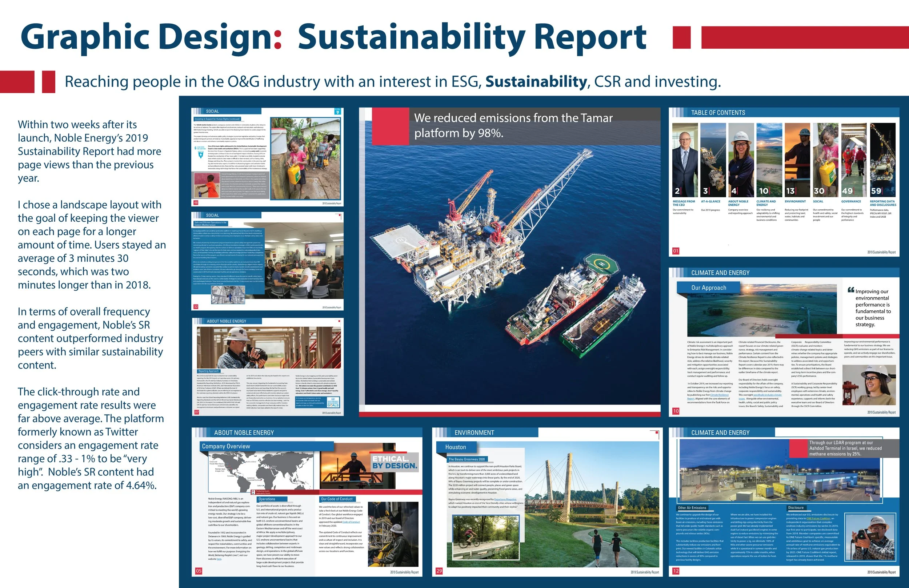Image resolution: width=909 pixels, height=588 pixels.
Task: Click the red square beside the emissions headline
Action: [x=390, y=126]
